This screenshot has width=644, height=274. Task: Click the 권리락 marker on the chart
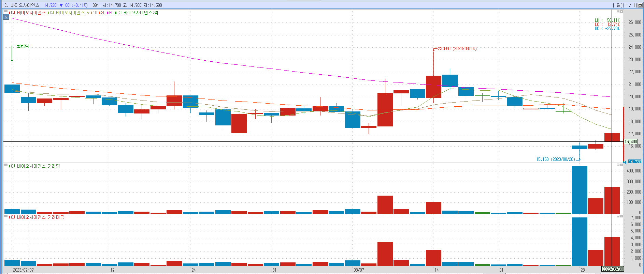tap(23, 46)
